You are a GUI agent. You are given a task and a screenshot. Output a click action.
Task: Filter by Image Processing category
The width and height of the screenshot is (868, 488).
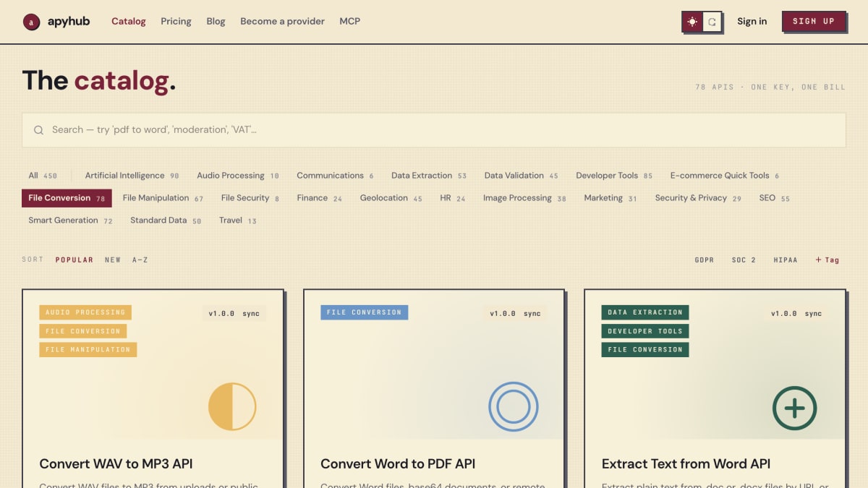524,198
